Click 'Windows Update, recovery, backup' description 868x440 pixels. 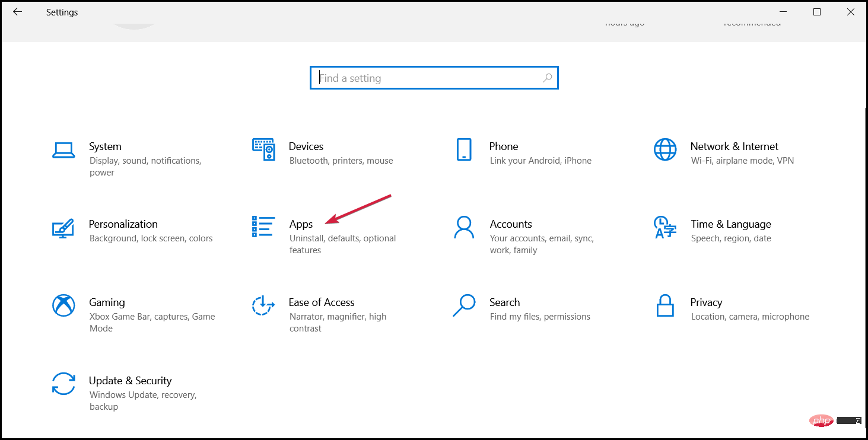[143, 401]
